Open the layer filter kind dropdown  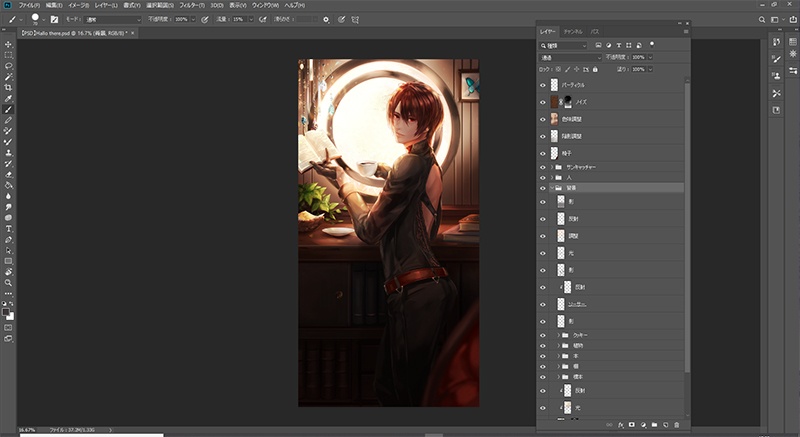click(563, 45)
